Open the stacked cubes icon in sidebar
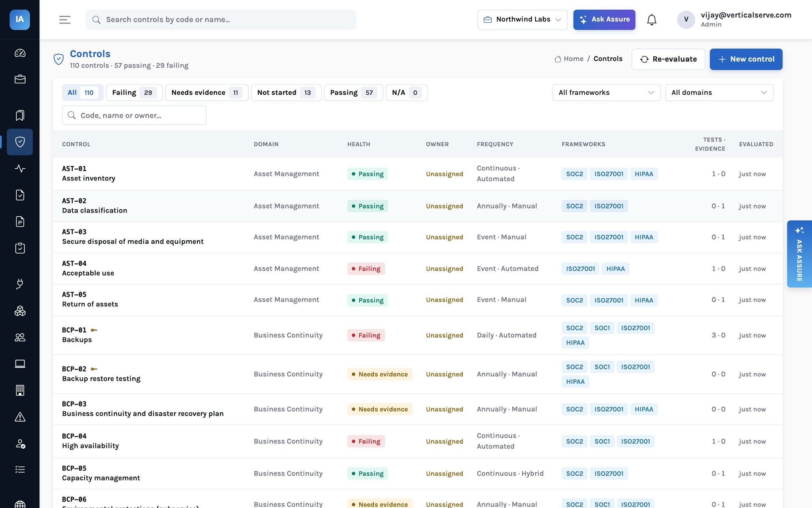This screenshot has width=812, height=508. pos(20,311)
